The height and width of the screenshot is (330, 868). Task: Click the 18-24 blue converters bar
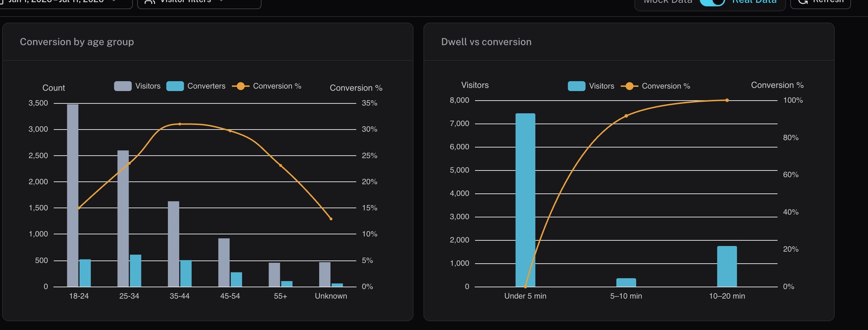(85, 273)
